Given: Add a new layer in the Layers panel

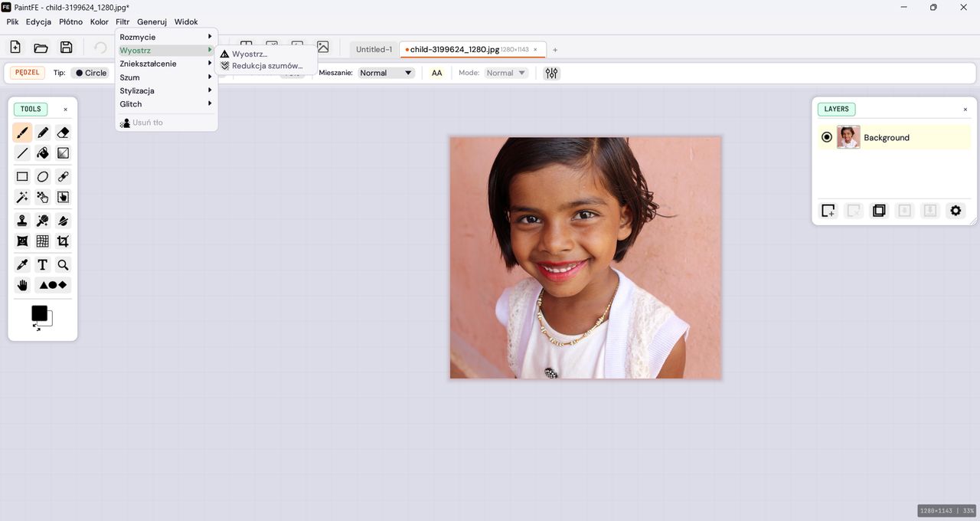Looking at the screenshot, I should tap(828, 210).
